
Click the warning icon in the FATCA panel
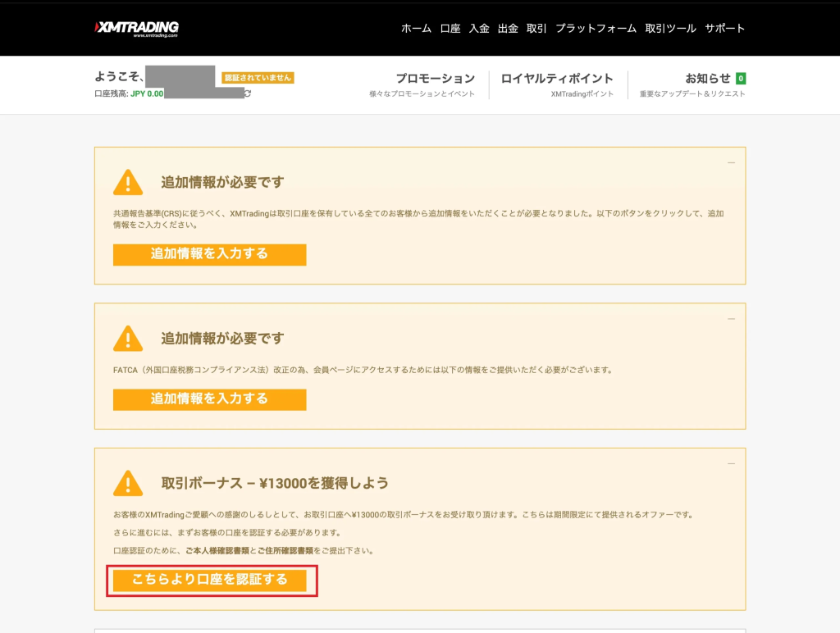coord(128,338)
